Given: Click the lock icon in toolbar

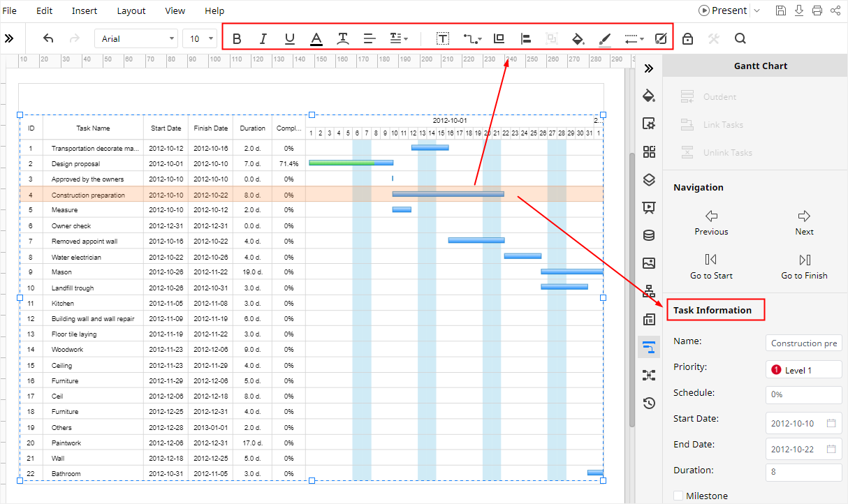Looking at the screenshot, I should tap(687, 39).
